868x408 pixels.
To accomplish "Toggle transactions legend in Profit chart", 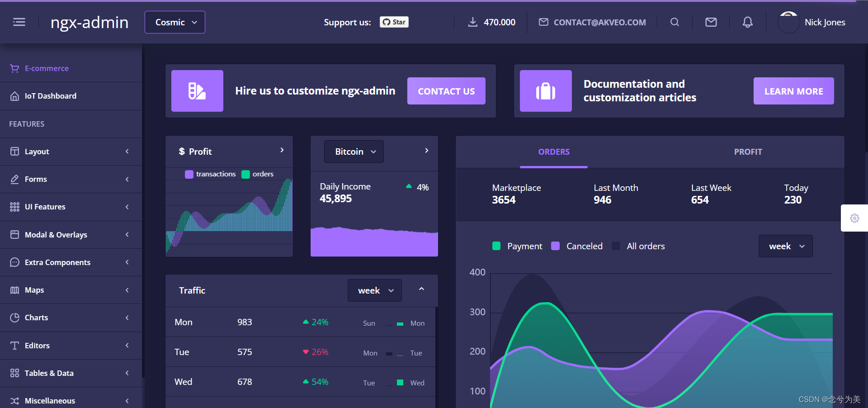I will tap(211, 174).
